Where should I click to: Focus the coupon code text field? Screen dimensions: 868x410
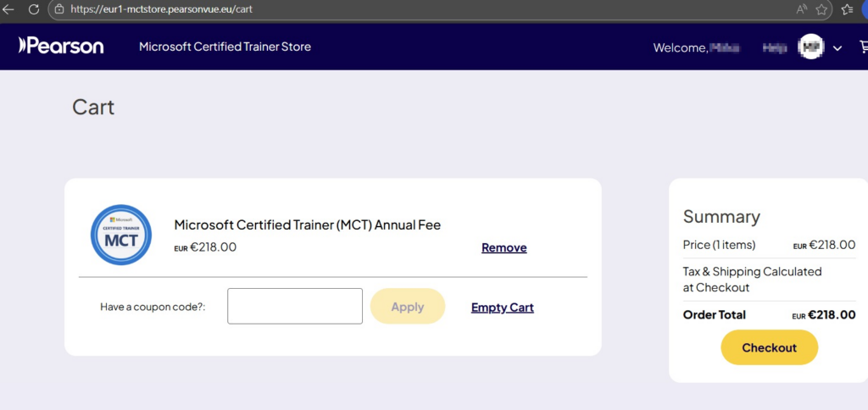294,306
